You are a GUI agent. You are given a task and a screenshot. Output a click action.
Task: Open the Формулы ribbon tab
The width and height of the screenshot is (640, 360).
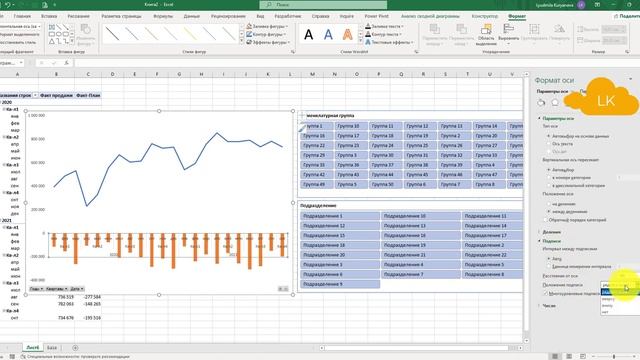(163, 16)
